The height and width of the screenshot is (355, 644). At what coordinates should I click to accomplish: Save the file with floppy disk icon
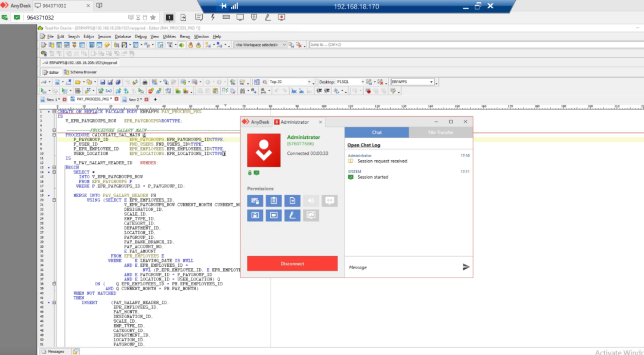103,82
